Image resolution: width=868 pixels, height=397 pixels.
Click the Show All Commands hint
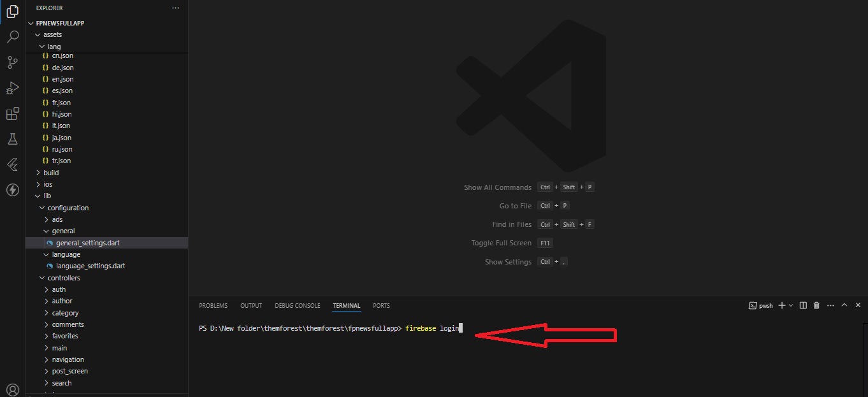point(498,187)
